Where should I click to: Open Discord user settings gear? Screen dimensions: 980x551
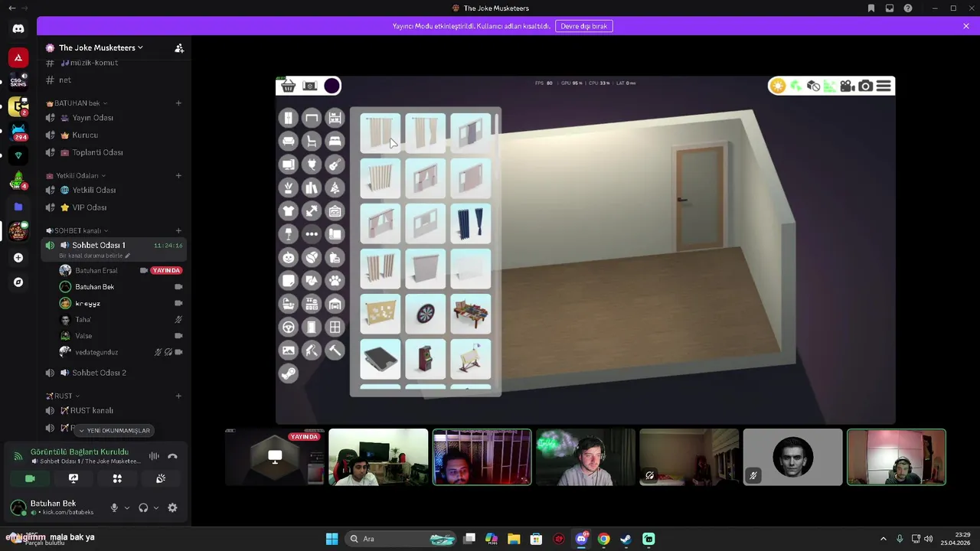[x=172, y=507]
